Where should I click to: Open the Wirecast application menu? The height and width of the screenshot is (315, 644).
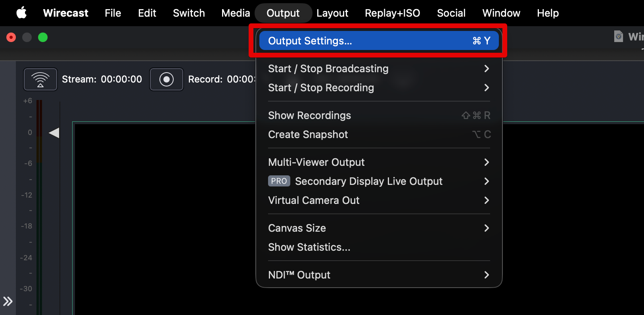[65, 13]
